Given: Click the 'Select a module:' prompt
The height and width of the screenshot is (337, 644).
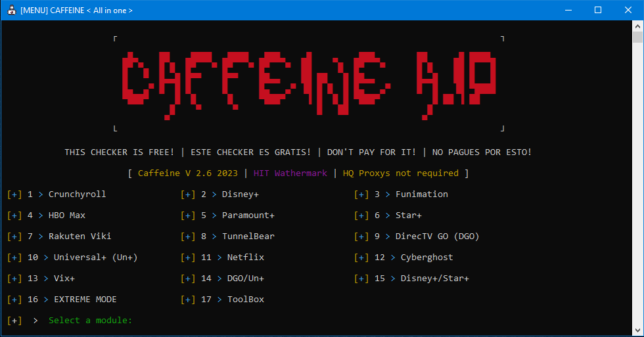Looking at the screenshot, I should tap(91, 320).
